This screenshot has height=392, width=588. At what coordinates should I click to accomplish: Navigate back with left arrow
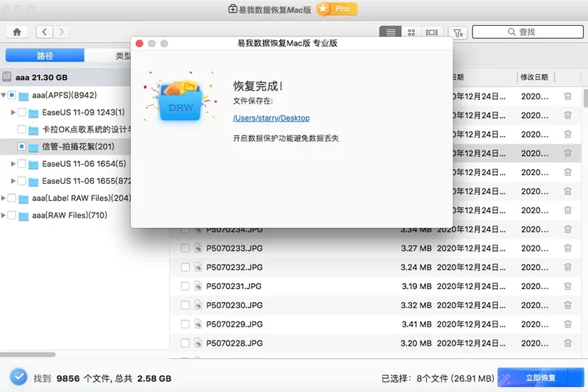pos(45,32)
